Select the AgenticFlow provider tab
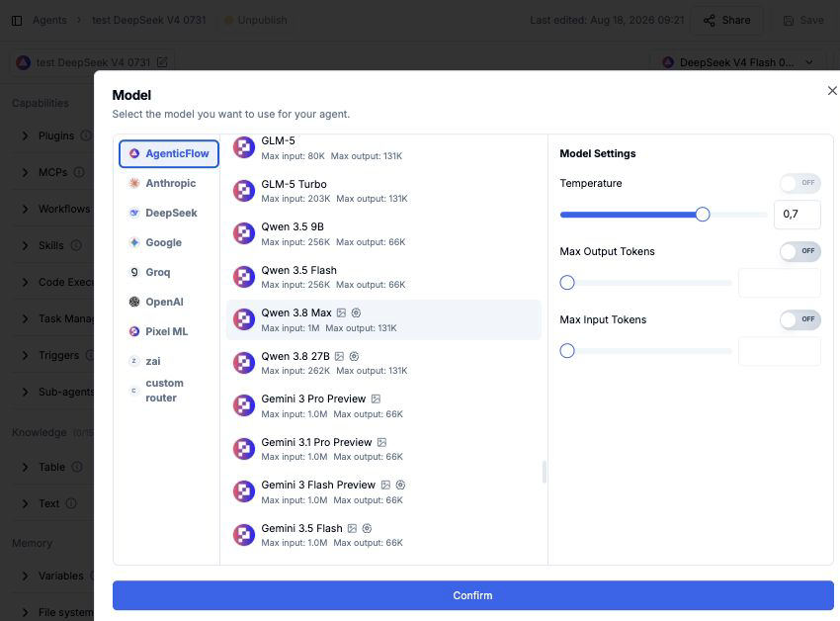The height and width of the screenshot is (621, 840). click(169, 154)
